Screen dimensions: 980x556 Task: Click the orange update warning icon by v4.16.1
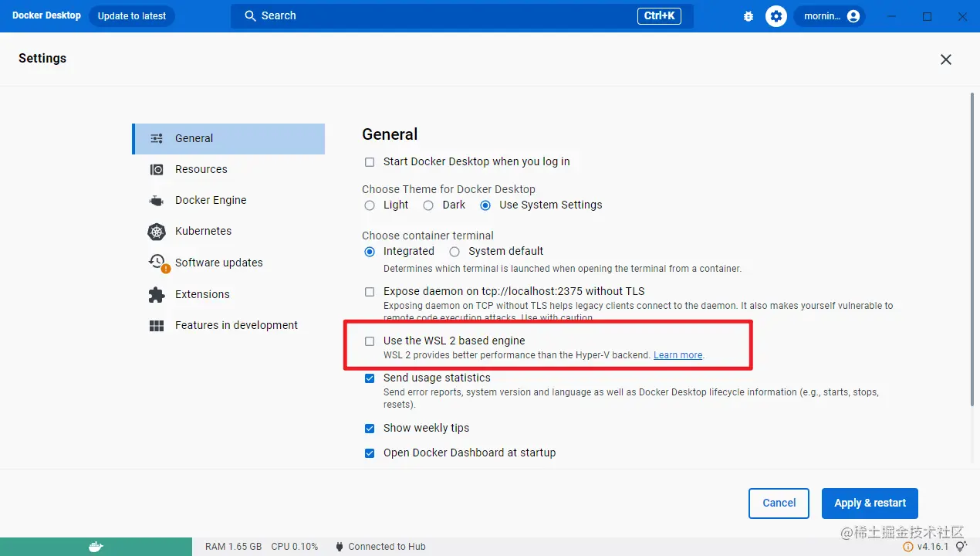[x=908, y=547]
